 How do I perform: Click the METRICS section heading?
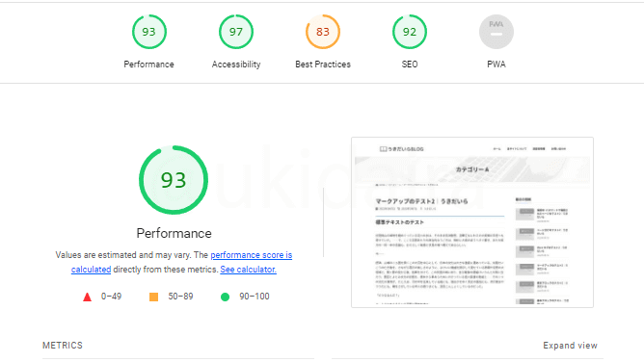click(x=63, y=346)
